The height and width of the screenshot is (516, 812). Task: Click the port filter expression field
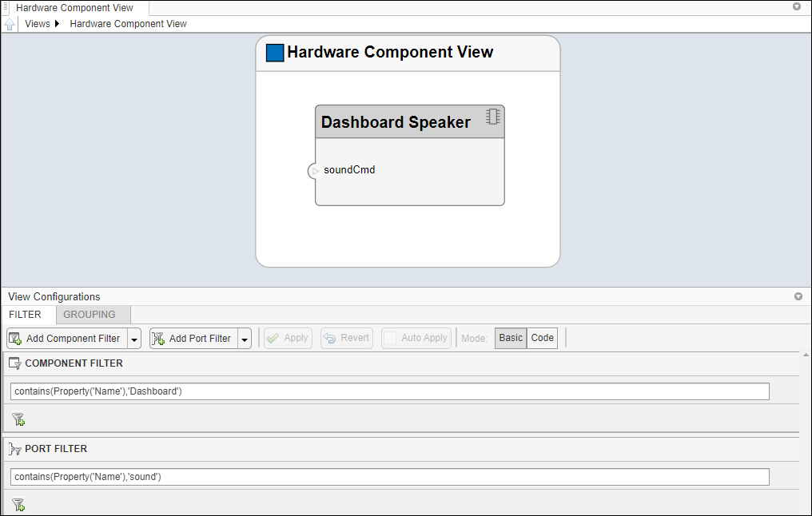[389, 477]
